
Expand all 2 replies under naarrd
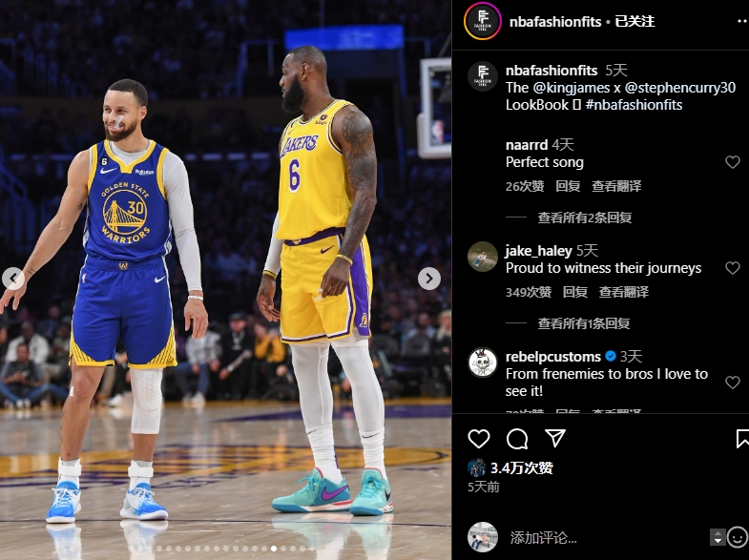585,218
